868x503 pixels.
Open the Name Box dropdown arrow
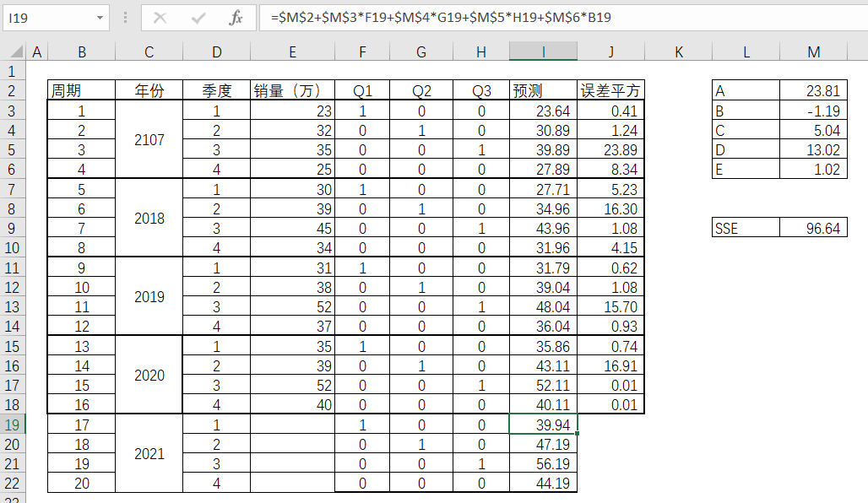click(x=100, y=18)
